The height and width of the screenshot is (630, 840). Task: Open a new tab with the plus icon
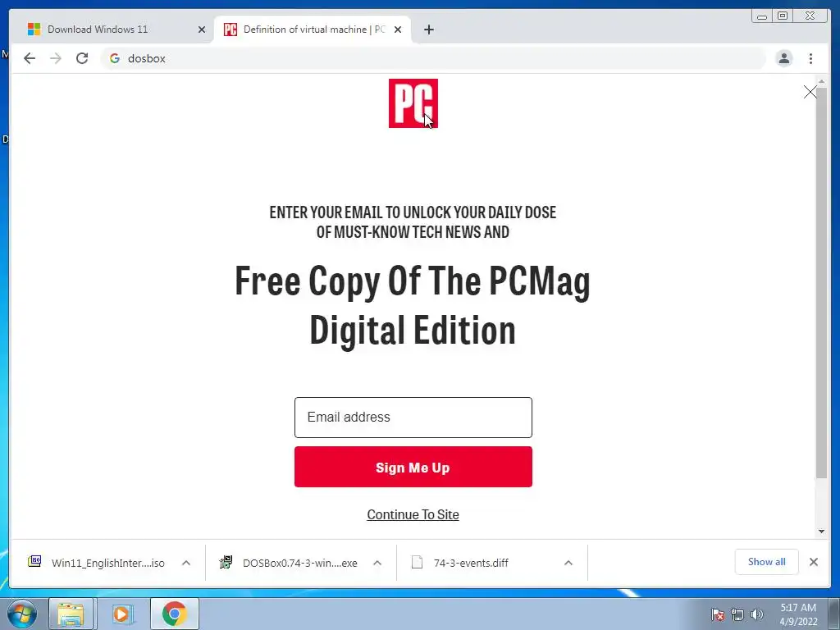[428, 30]
